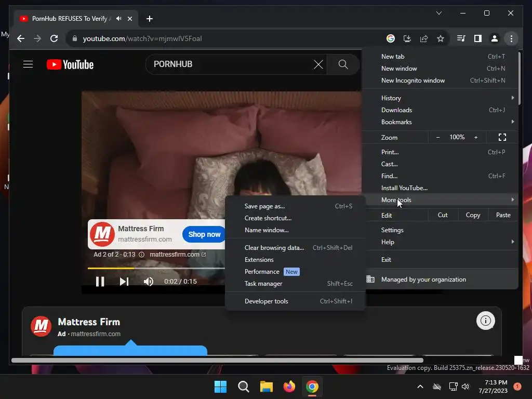Select Save page as in submenu
Image resolution: width=532 pixels, height=399 pixels.
tap(295, 206)
